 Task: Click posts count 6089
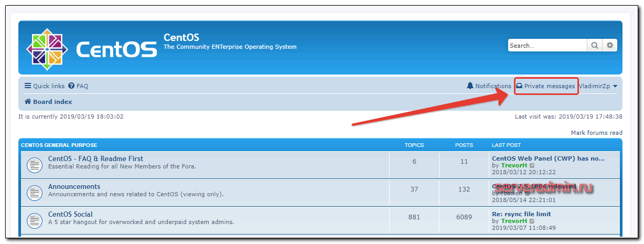[464, 217]
